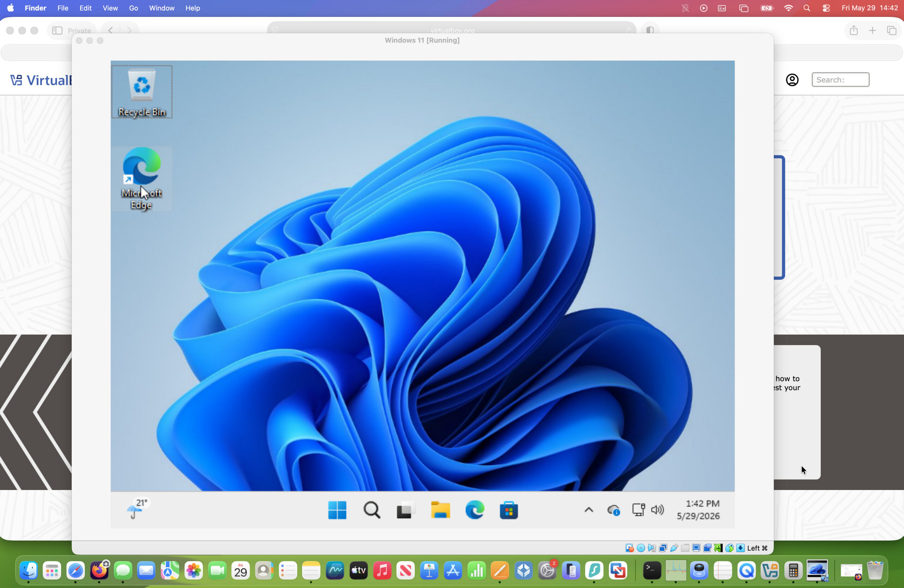Viewport: 904px width, 588px height.
Task: Open File Explorer from the Windows taskbar
Action: (440, 510)
